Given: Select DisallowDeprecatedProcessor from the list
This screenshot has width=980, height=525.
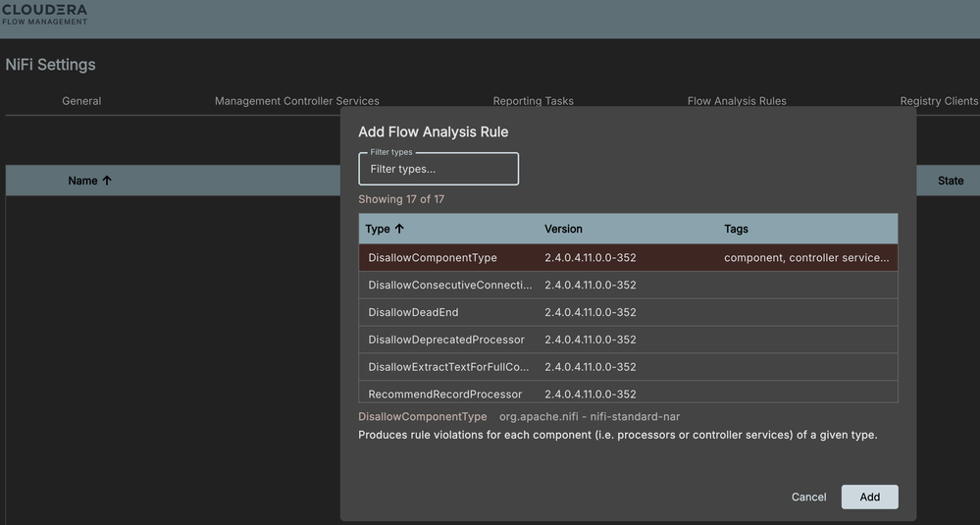Looking at the screenshot, I should (x=446, y=340).
